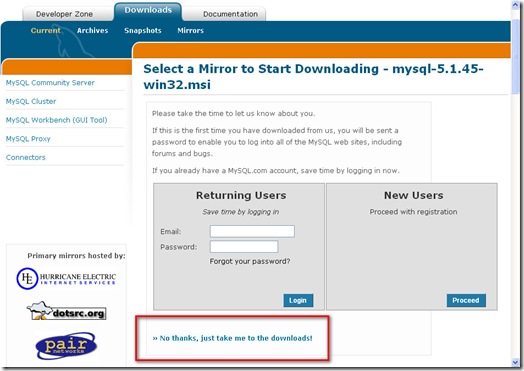
Task: Go to the Archives section
Action: [93, 30]
